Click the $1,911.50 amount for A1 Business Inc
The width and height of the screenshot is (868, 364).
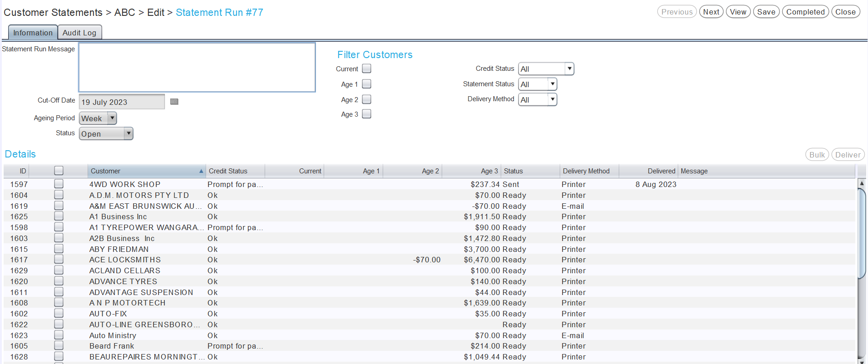[x=482, y=216]
